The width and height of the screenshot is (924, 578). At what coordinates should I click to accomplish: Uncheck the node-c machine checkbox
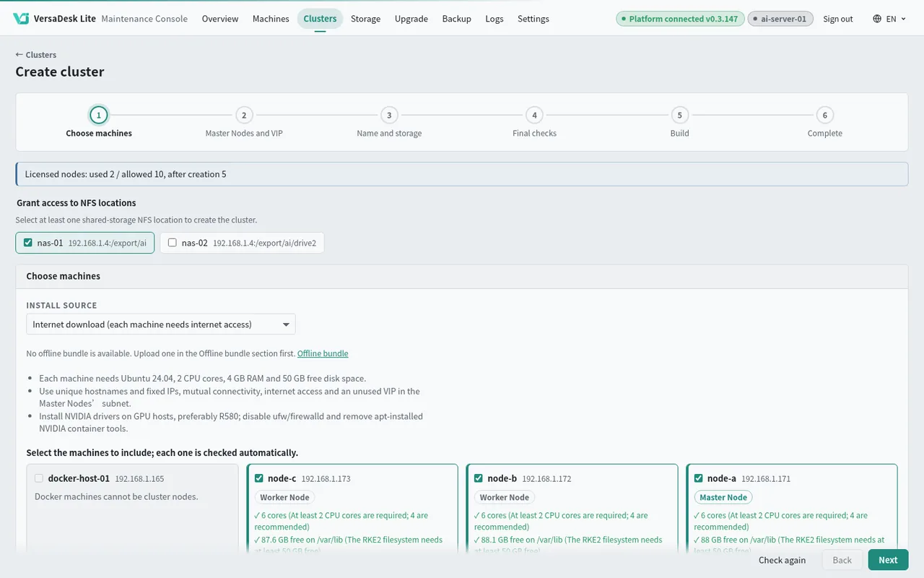[x=259, y=478]
